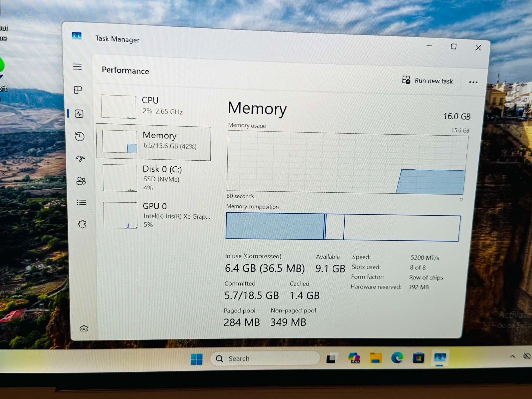Click the Memory composition bar's in-use segment
This screenshot has height=399, width=532.
(275, 226)
